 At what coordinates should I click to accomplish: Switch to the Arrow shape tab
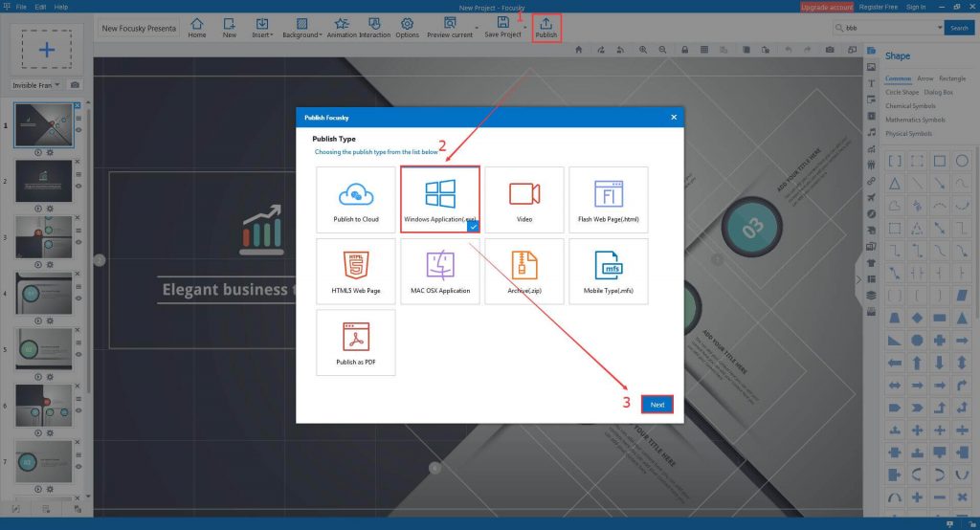click(x=924, y=78)
